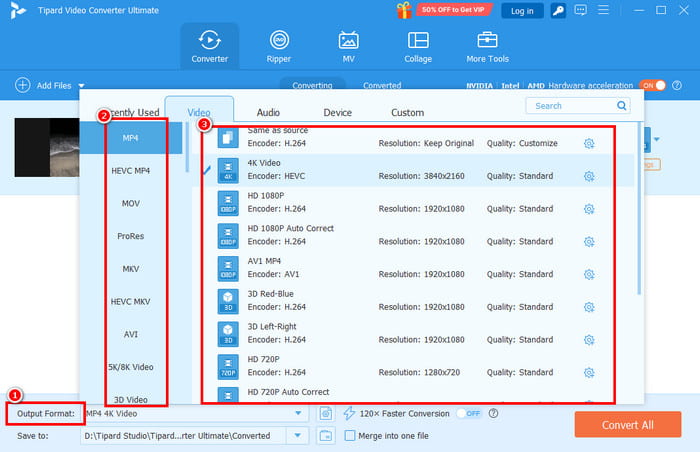Open settings gear for HD 720P
The image size is (700, 452).
click(x=589, y=372)
